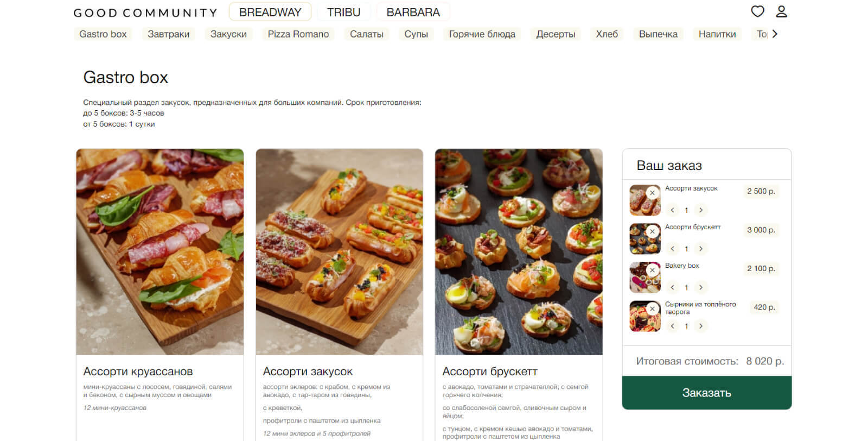This screenshot has height=441, width=868.
Task: Expand category bar with right chevron
Action: [775, 34]
